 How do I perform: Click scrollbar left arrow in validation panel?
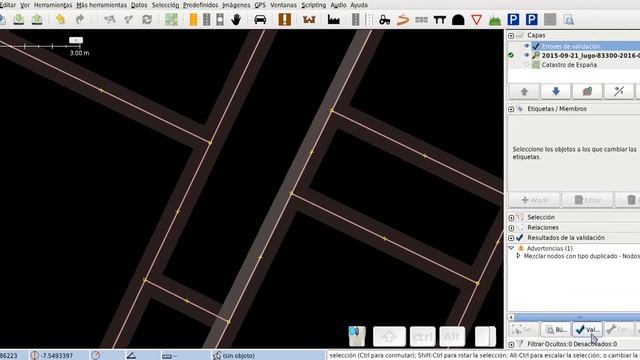click(x=511, y=317)
